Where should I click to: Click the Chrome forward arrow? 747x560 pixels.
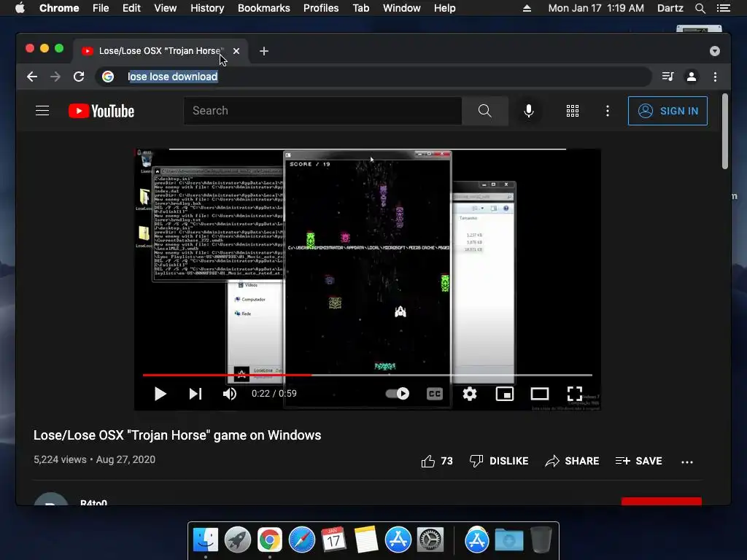click(x=55, y=77)
